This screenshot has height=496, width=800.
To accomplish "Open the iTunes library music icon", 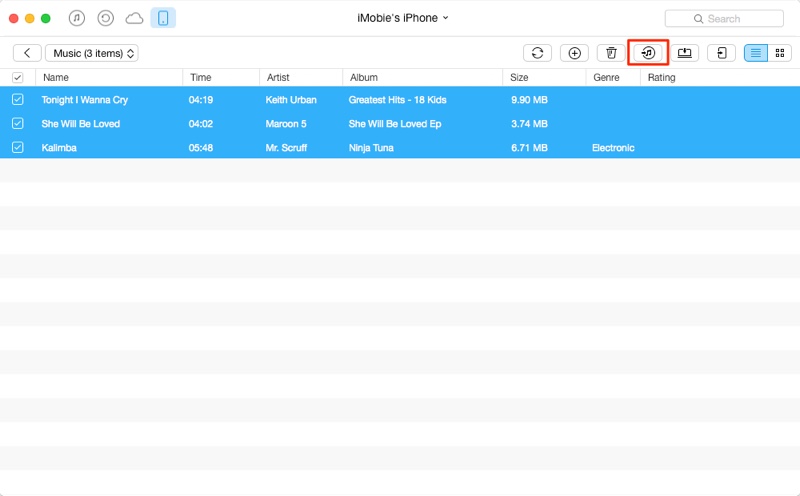I will (77, 18).
